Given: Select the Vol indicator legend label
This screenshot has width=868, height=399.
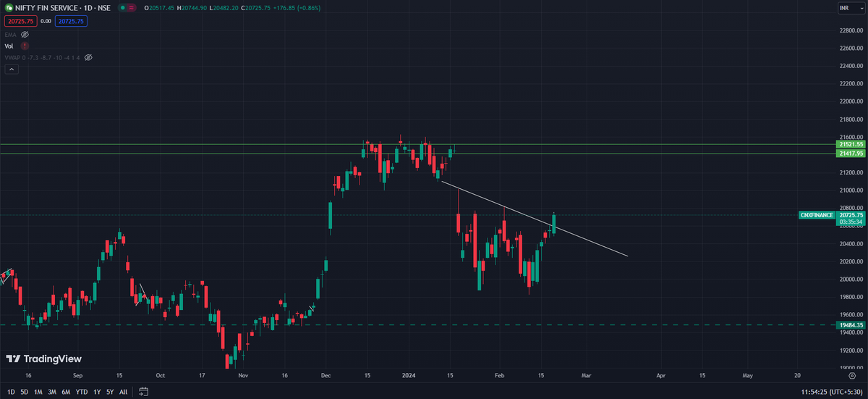Looking at the screenshot, I should tap(9, 46).
